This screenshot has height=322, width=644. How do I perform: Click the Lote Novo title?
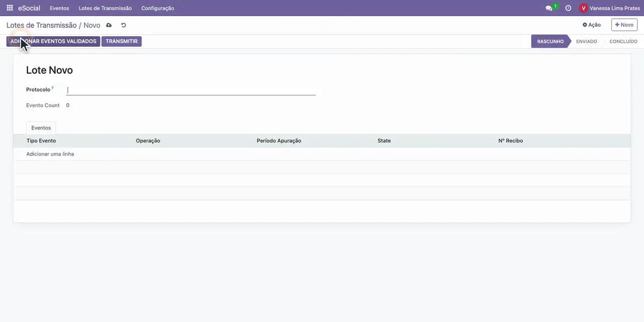tap(49, 70)
